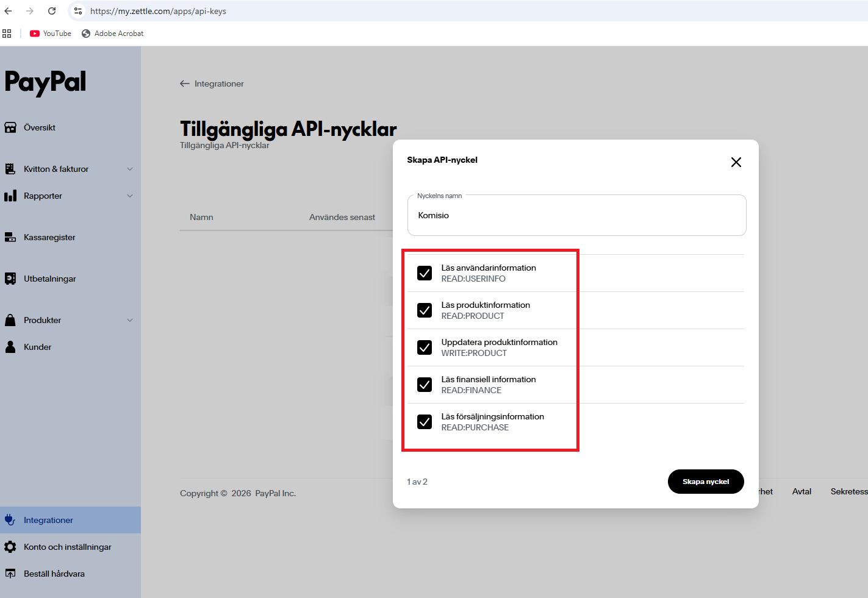Open the YouTube bookmark

(x=50, y=33)
